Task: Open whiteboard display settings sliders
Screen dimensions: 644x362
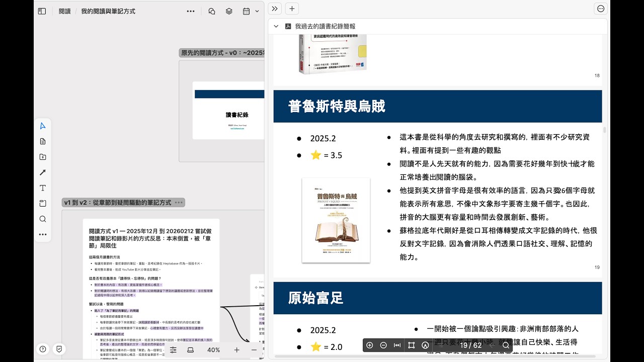Action: pos(173,350)
